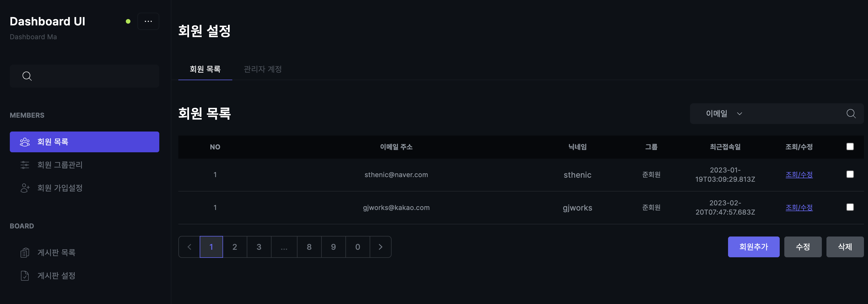Open 조회/수정 link for gjworks
868x304 pixels.
point(799,208)
